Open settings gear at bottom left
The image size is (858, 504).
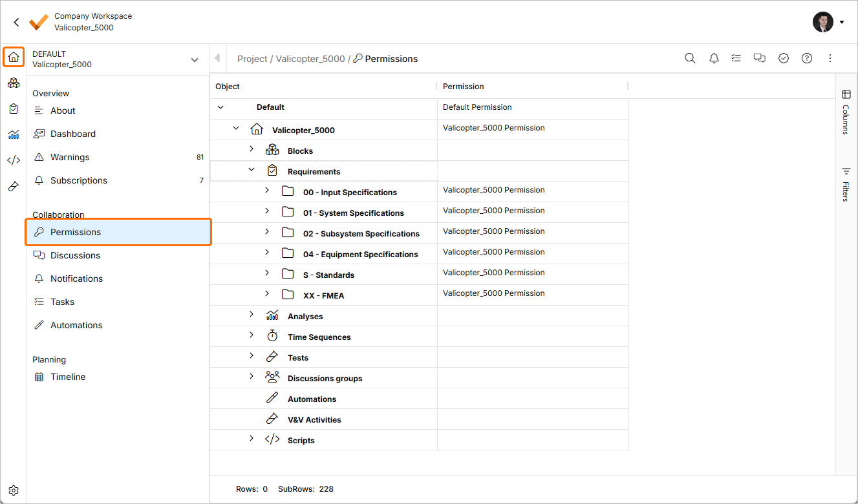click(14, 490)
